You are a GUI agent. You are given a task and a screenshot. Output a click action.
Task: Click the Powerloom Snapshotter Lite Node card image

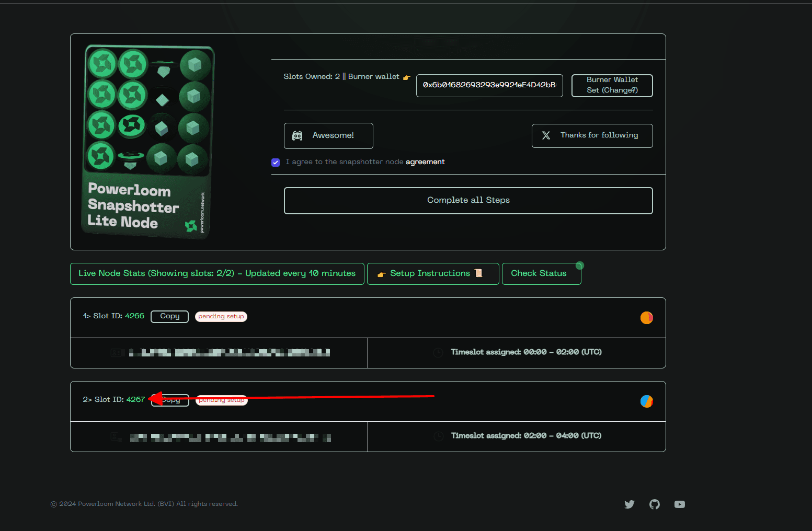pyautogui.click(x=148, y=142)
